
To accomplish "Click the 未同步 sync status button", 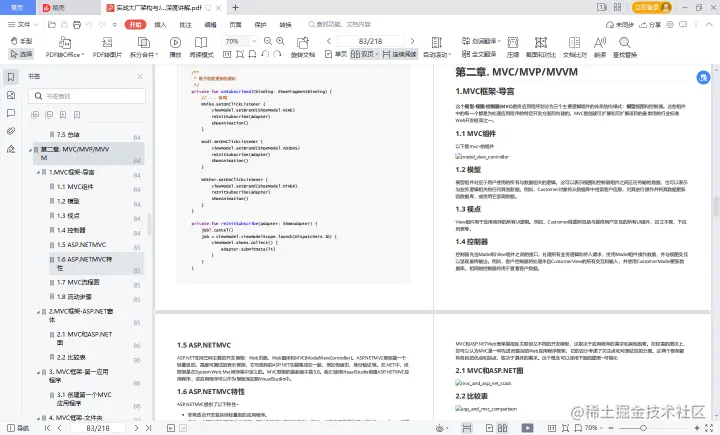I will point(620,24).
